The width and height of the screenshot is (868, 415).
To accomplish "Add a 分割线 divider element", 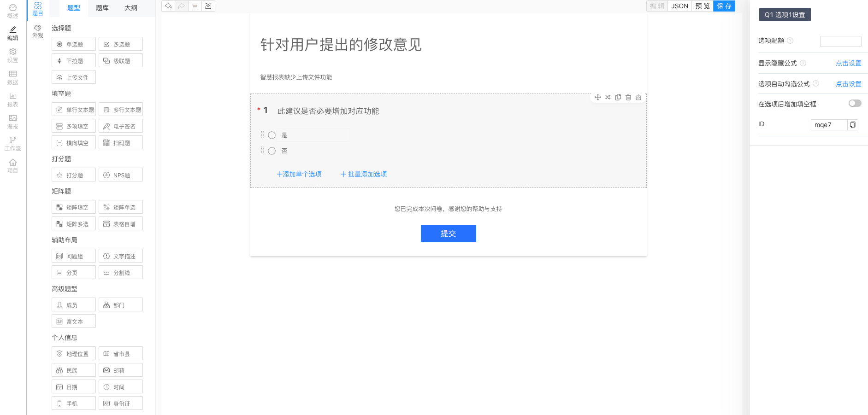I will click(x=120, y=272).
